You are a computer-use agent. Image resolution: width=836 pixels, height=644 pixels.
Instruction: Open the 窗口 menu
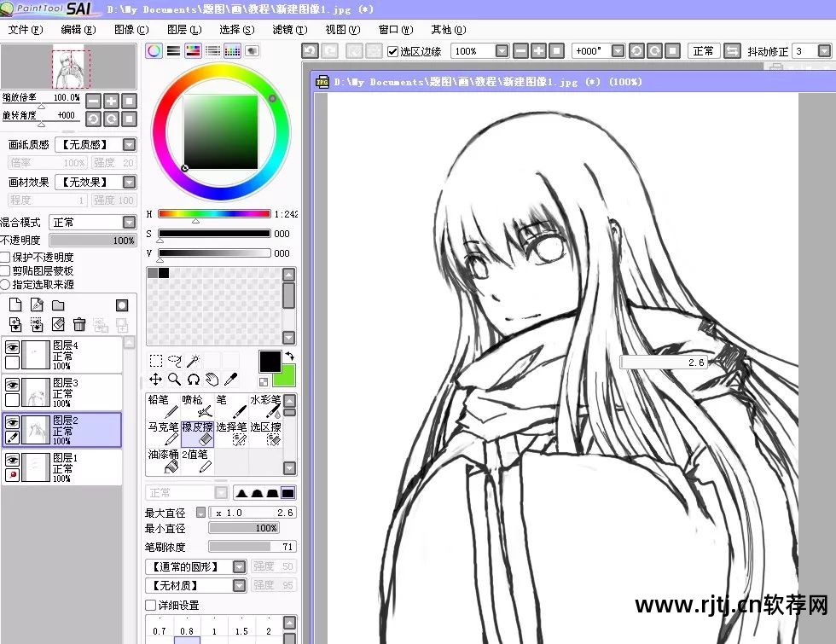396,30
